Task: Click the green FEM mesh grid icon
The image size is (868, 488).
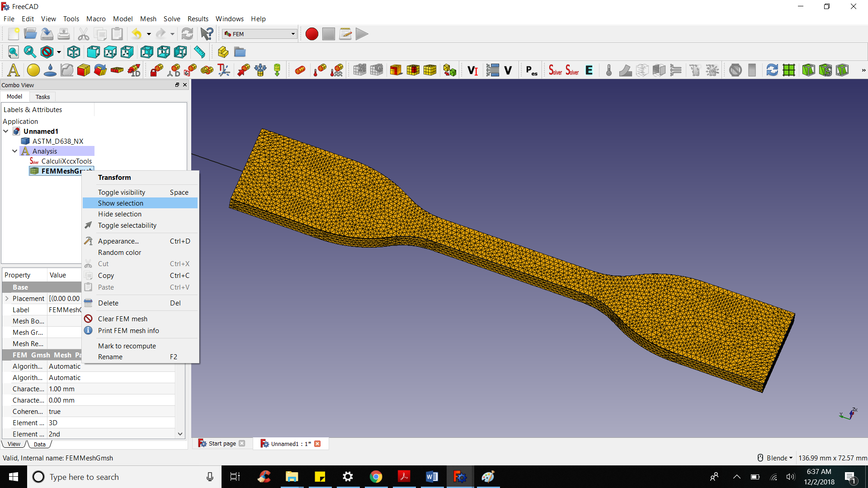Action: point(789,70)
